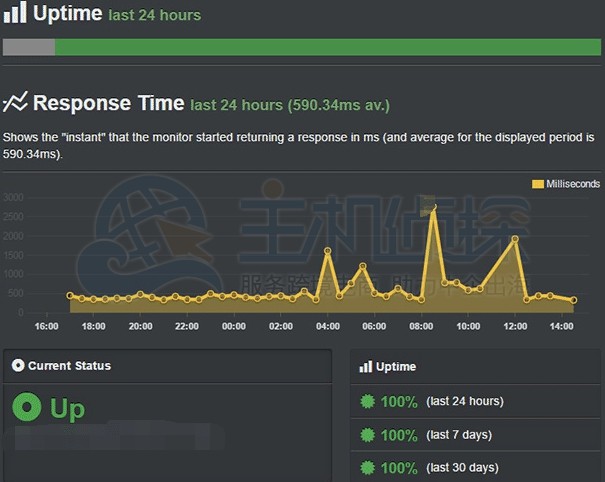Image resolution: width=605 pixels, height=482 pixels.
Task: Click the circle icon next to Current Status
Action: point(17,366)
